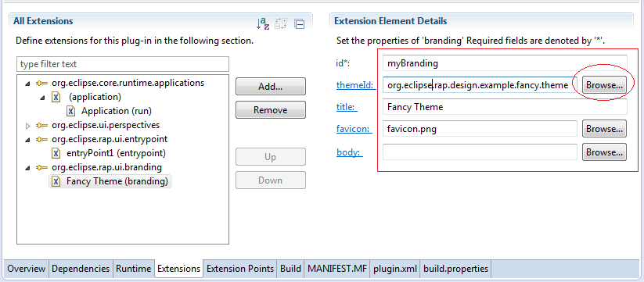
Task: Open the favicon: label link
Action: click(x=354, y=129)
